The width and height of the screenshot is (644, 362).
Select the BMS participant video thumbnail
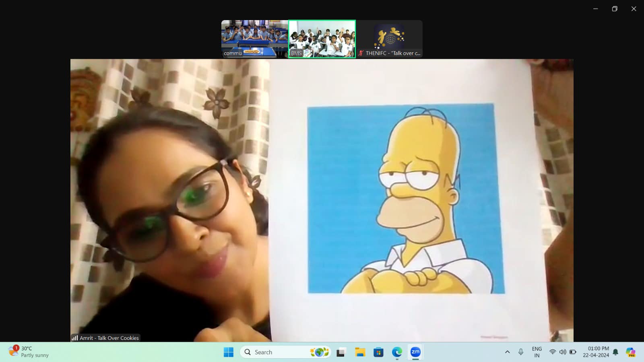point(322,39)
